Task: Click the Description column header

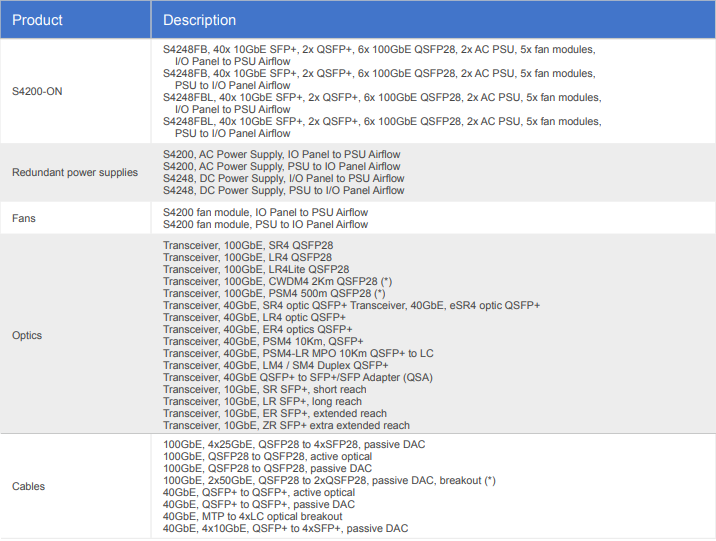Action: (x=199, y=20)
